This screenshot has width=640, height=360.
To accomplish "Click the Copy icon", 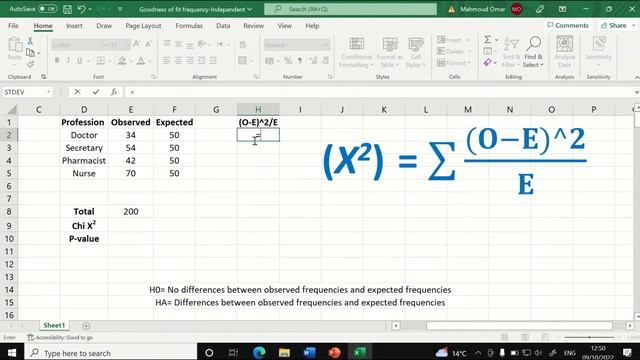I will (30, 53).
